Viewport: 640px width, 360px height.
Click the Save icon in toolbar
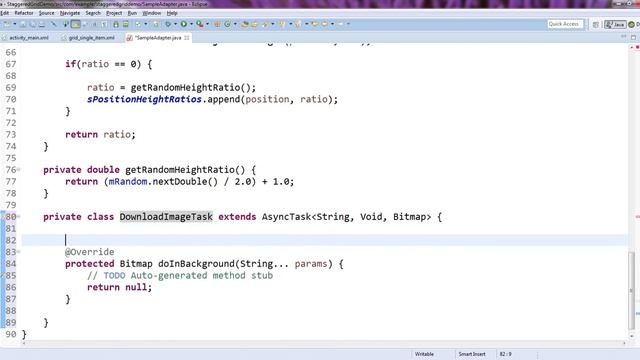(23, 24)
